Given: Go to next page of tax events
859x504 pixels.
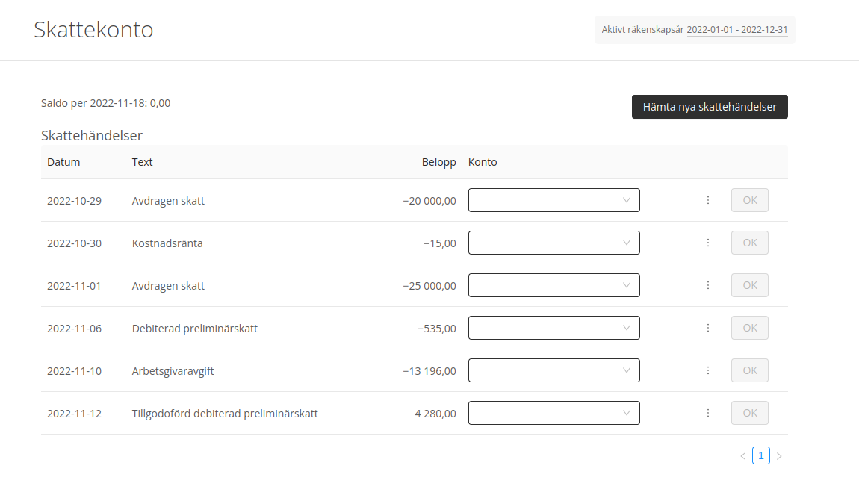Looking at the screenshot, I should [779, 456].
